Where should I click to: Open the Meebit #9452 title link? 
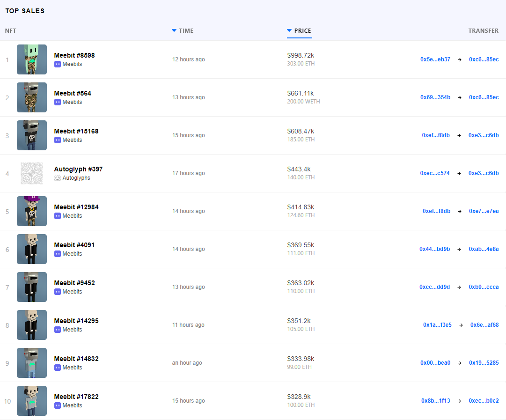tap(74, 283)
